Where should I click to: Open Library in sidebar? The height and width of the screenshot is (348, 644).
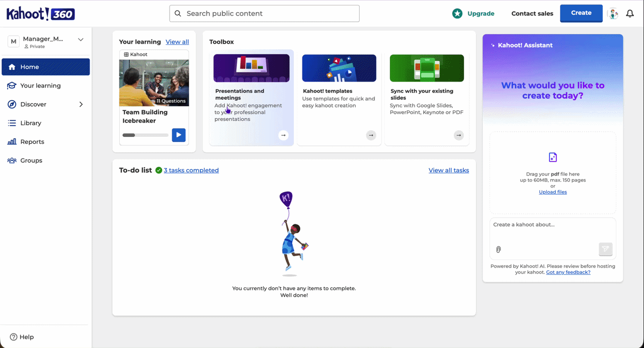(45, 123)
